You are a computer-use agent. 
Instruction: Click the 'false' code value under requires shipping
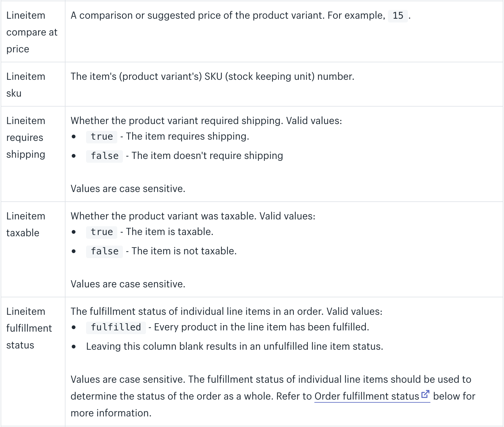(104, 156)
